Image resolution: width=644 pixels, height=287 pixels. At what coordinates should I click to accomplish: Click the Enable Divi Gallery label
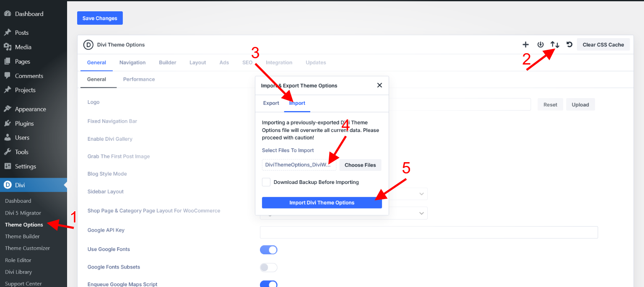(110, 139)
